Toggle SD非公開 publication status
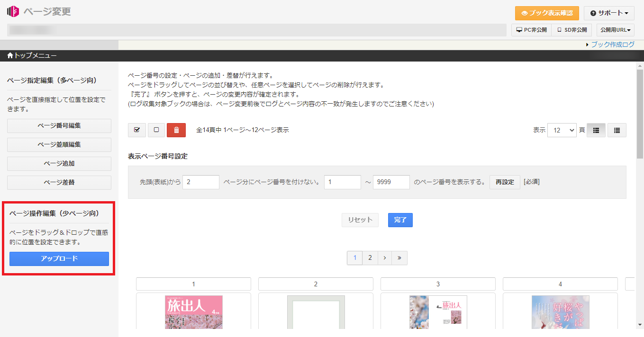The height and width of the screenshot is (337, 644). tap(571, 29)
